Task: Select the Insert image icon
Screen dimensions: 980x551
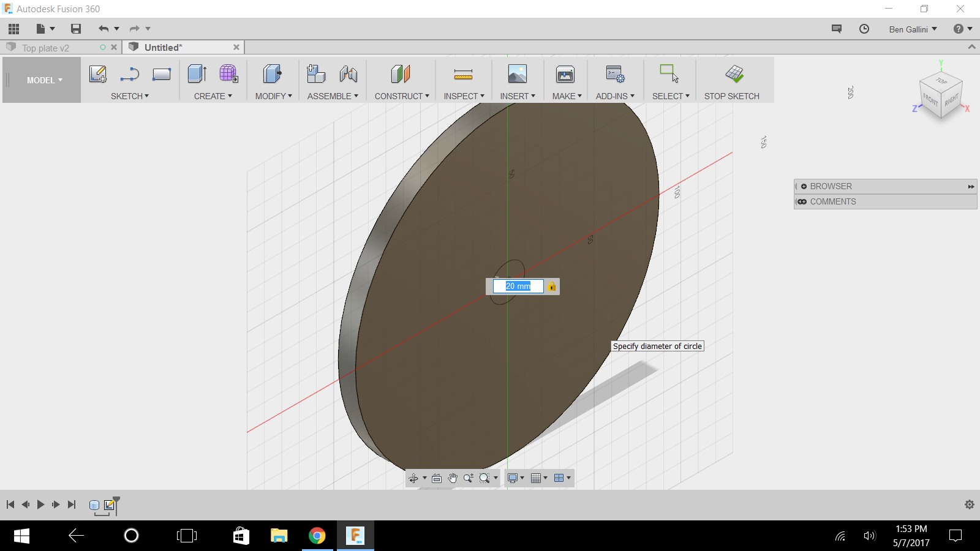Action: point(518,74)
